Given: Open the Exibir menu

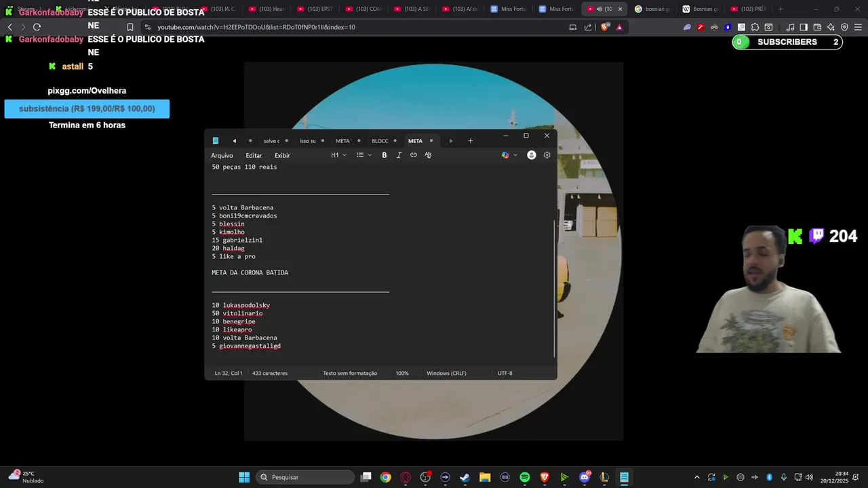Looking at the screenshot, I should pyautogui.click(x=282, y=155).
